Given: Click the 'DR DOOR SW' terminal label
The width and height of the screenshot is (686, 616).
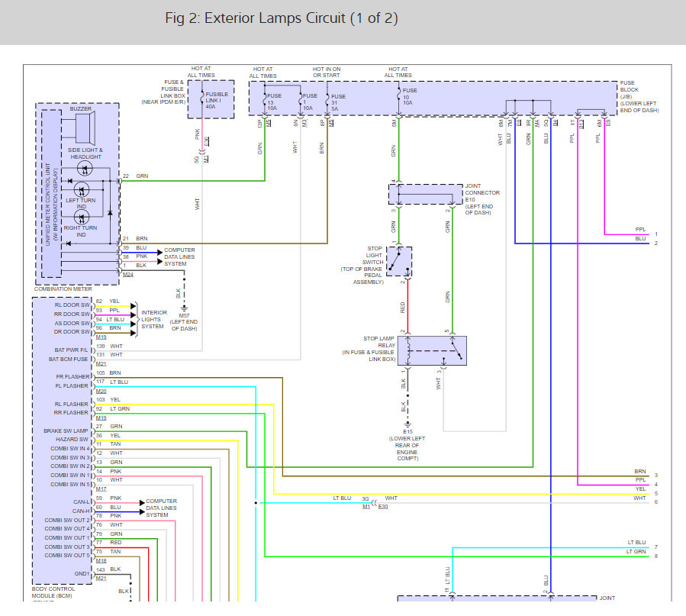Looking at the screenshot, I should (72, 331).
